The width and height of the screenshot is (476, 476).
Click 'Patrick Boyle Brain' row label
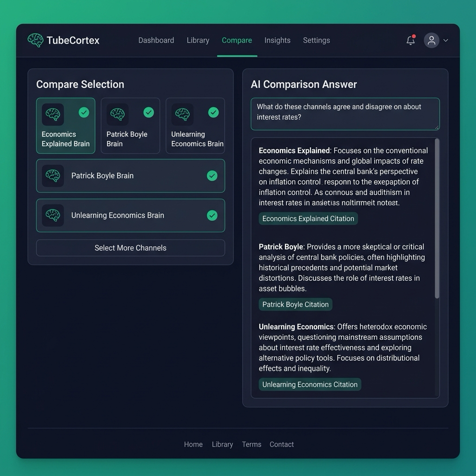[x=102, y=176]
